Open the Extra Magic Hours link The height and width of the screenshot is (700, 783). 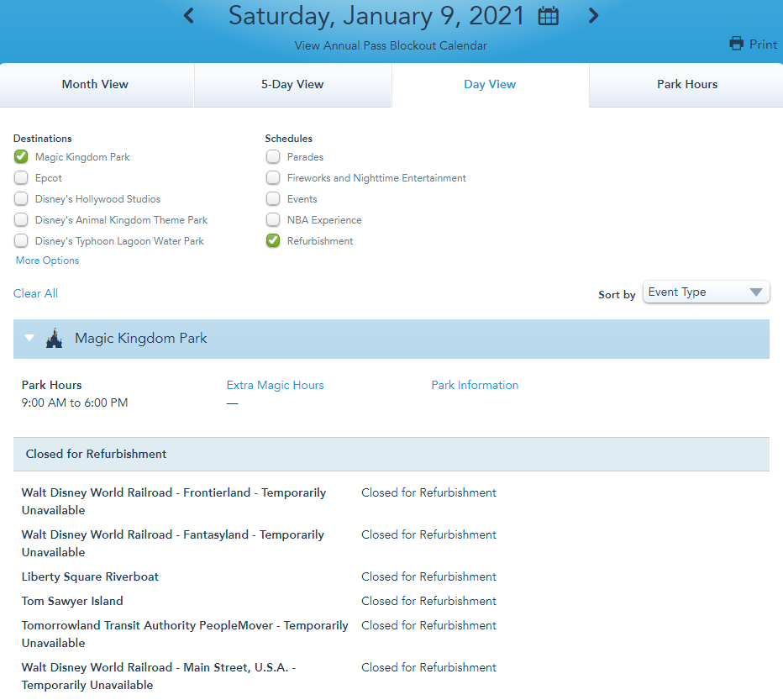pyautogui.click(x=275, y=385)
